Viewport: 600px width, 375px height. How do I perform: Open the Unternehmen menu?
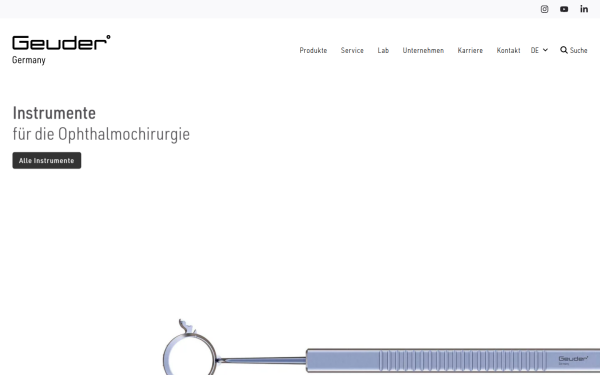pyautogui.click(x=423, y=50)
